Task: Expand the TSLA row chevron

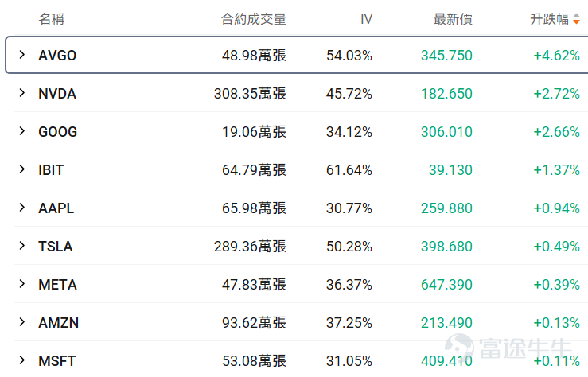Action: coord(22,246)
